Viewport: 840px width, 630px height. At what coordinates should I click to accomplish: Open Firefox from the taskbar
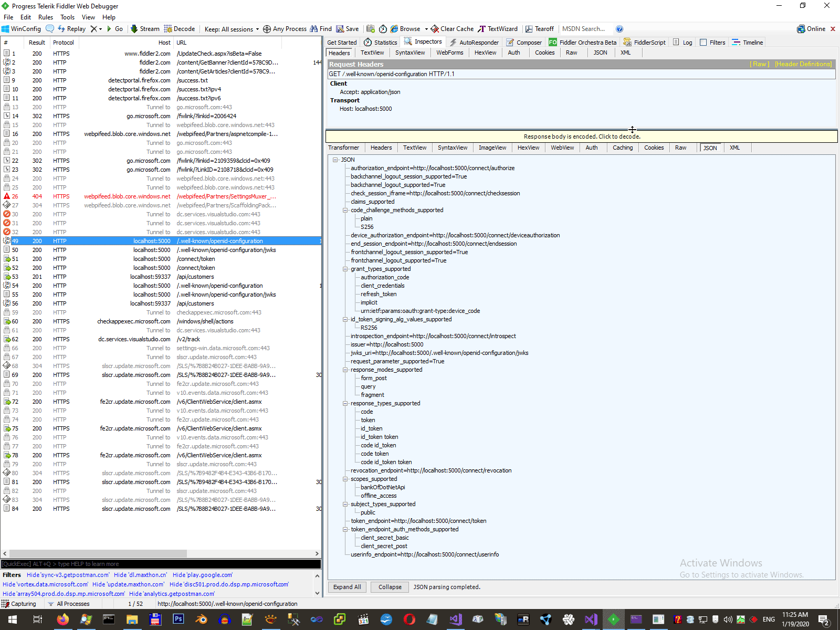tap(62, 619)
